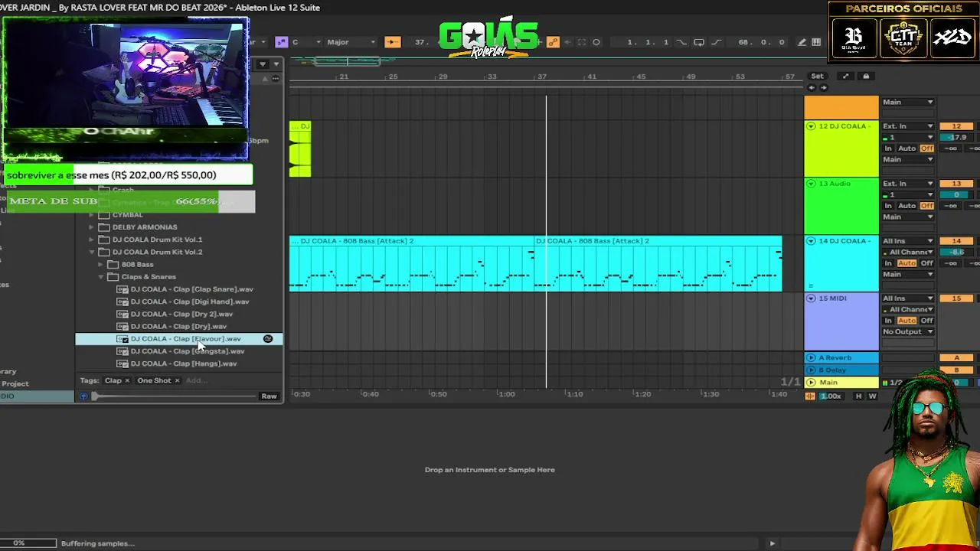This screenshot has height=551, width=980.
Task: Open browser options ellipsis button
Action: tap(276, 78)
